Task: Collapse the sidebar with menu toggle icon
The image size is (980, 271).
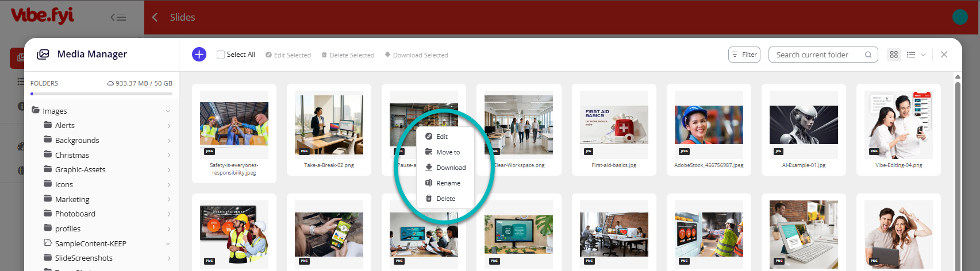Action: (x=118, y=17)
